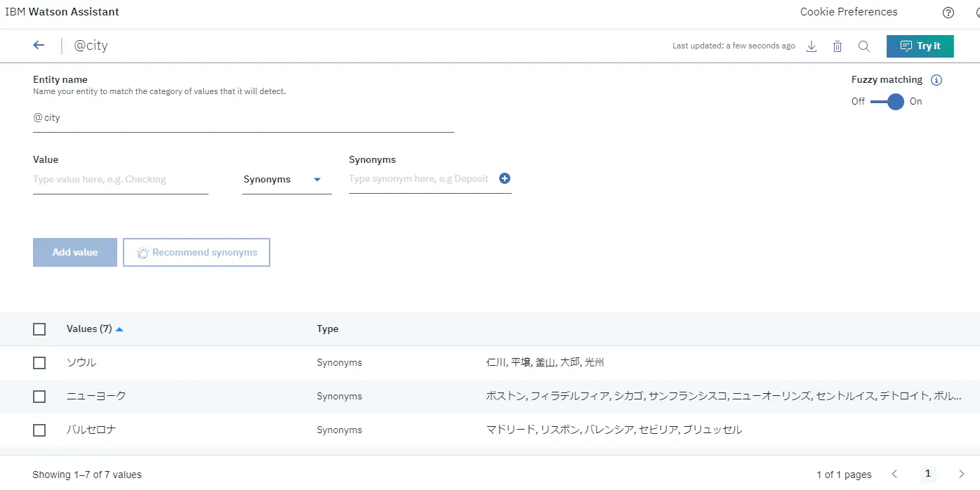Open search for entity values

(863, 46)
